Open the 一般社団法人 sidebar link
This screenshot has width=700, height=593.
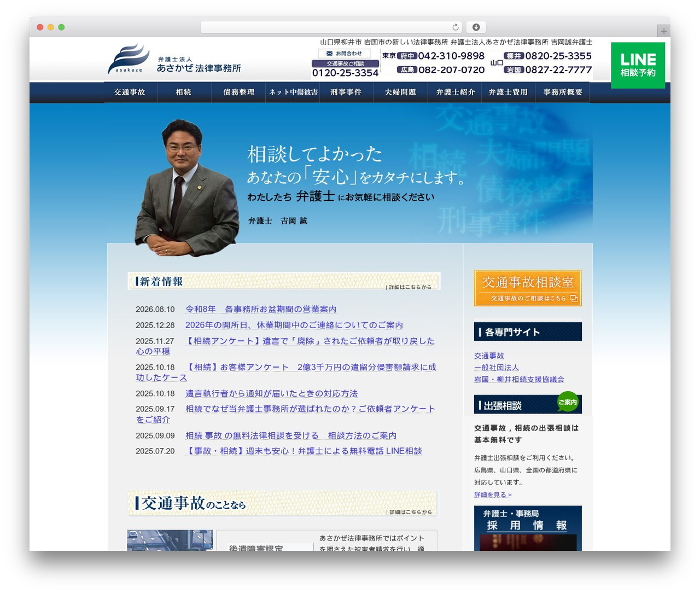point(497,368)
